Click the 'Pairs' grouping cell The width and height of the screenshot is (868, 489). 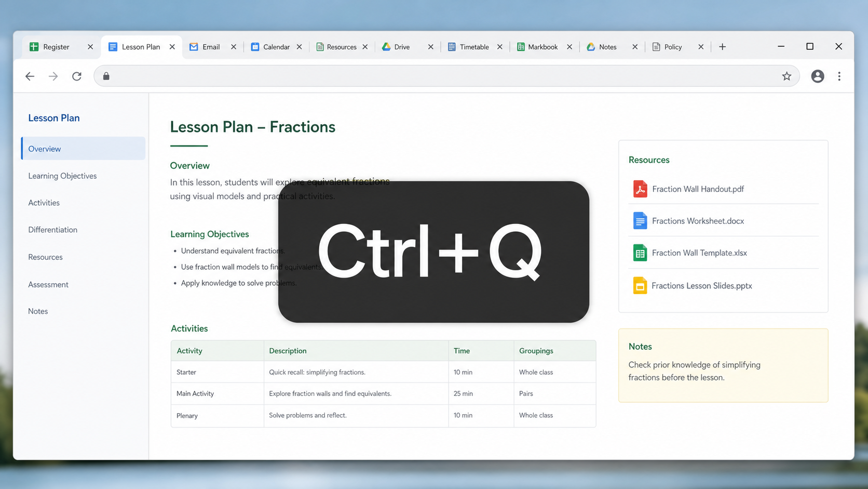click(554, 394)
